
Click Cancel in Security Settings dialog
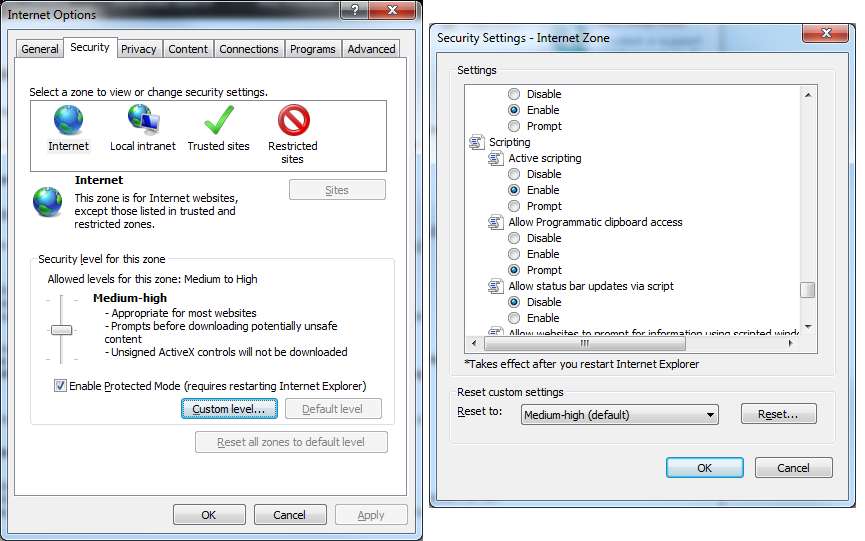pyautogui.click(x=793, y=468)
